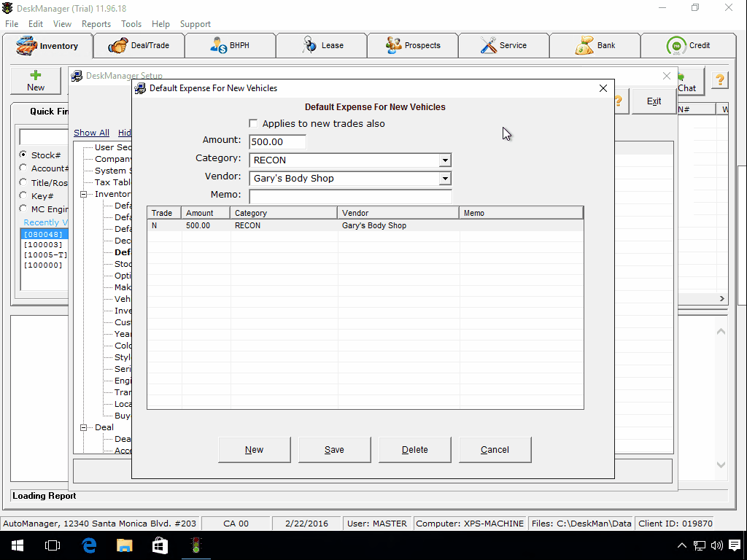Enable 'Applies to new trades also'
Screen dimensions: 747x560
253,123
